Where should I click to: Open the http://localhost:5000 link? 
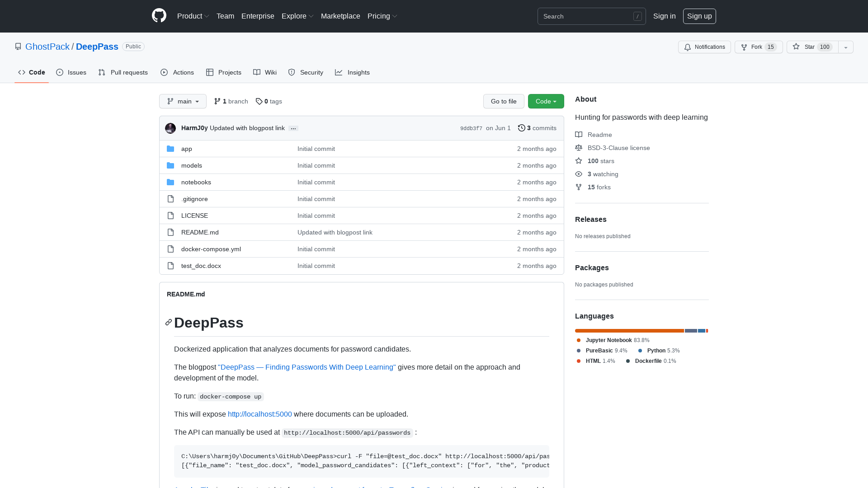tap(260, 414)
